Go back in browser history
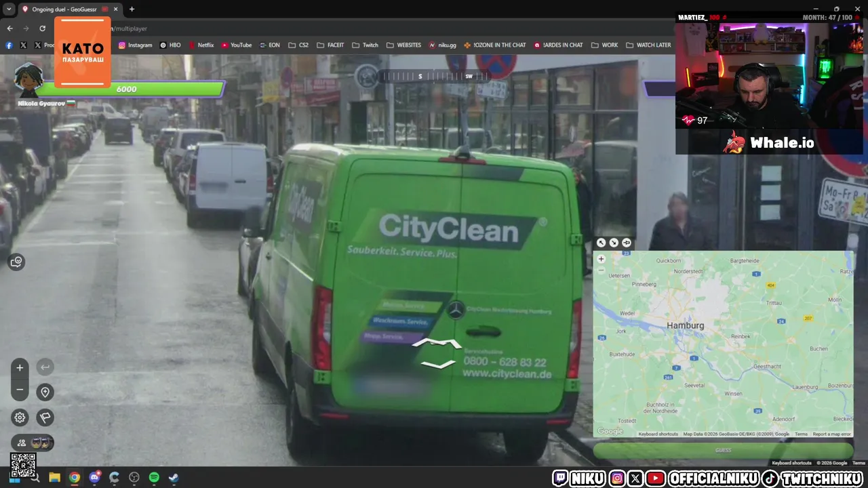This screenshot has height=488, width=868. point(9,28)
